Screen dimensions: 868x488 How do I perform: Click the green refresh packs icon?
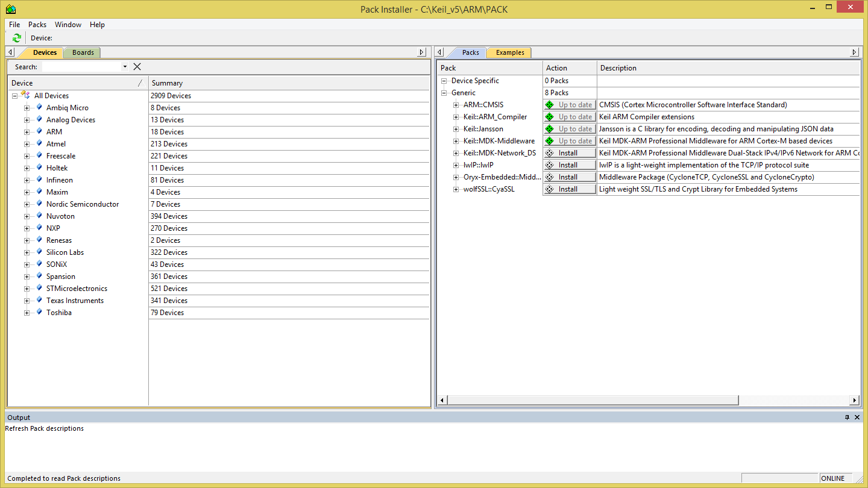pos(17,38)
